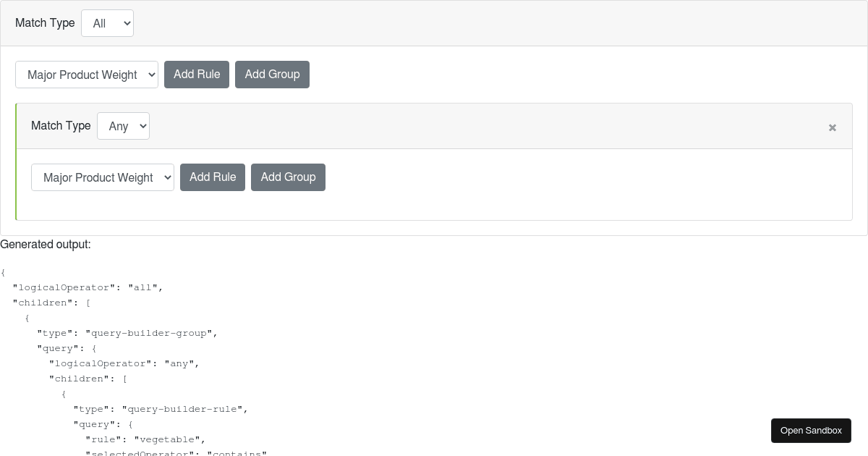Click the "query-builder-group" type line
This screenshot has width=868, height=456.
pos(127,333)
